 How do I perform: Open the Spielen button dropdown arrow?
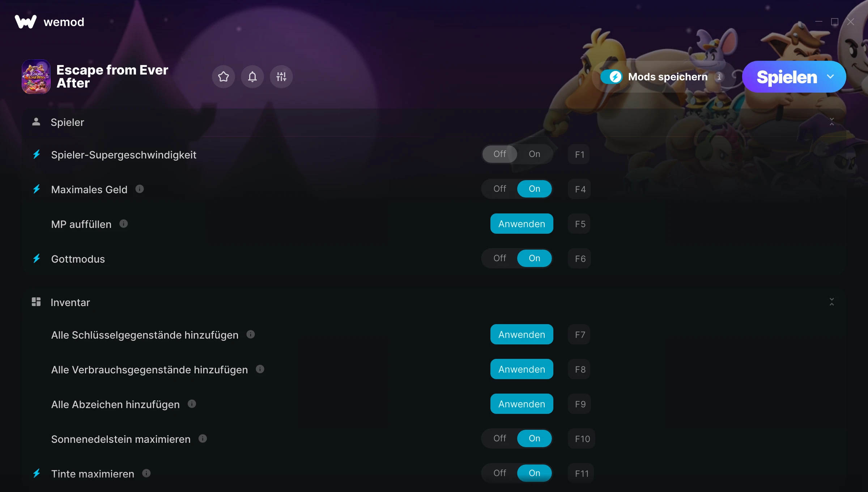pos(830,77)
